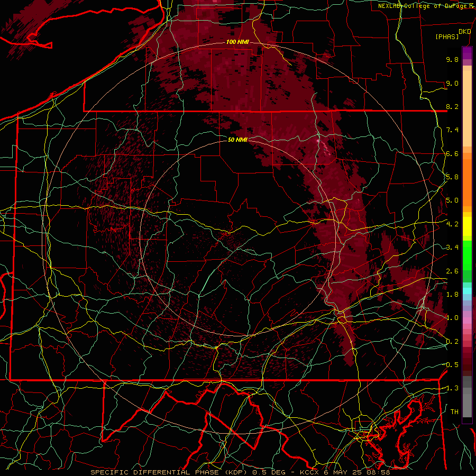Pick the purple top segment of the color bar
The image size is (476, 476).
(467, 53)
